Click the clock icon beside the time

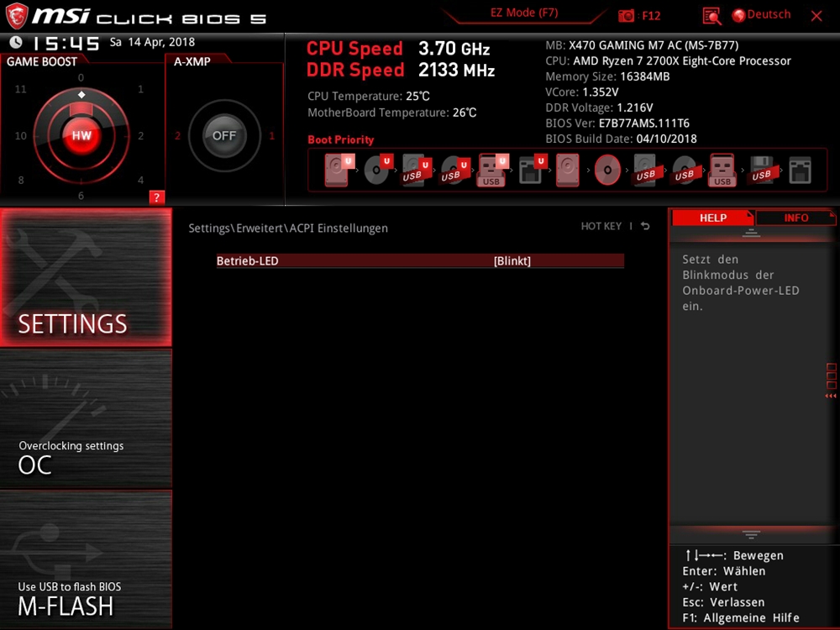point(16,42)
